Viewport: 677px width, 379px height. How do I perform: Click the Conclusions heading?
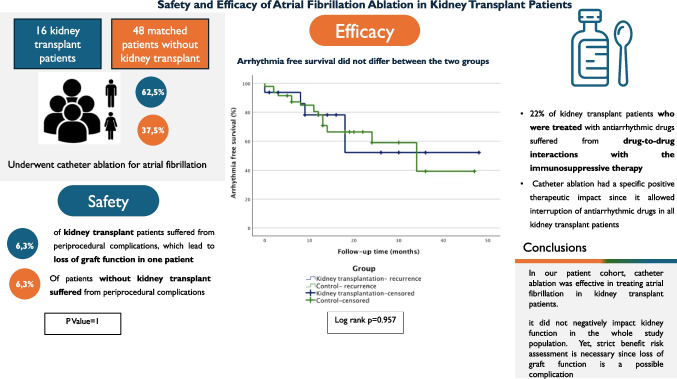click(554, 247)
